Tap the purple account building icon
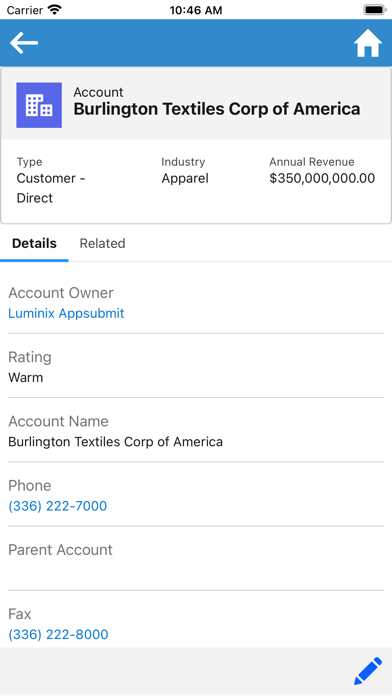Viewport: 392px width, 696px height. (39, 105)
